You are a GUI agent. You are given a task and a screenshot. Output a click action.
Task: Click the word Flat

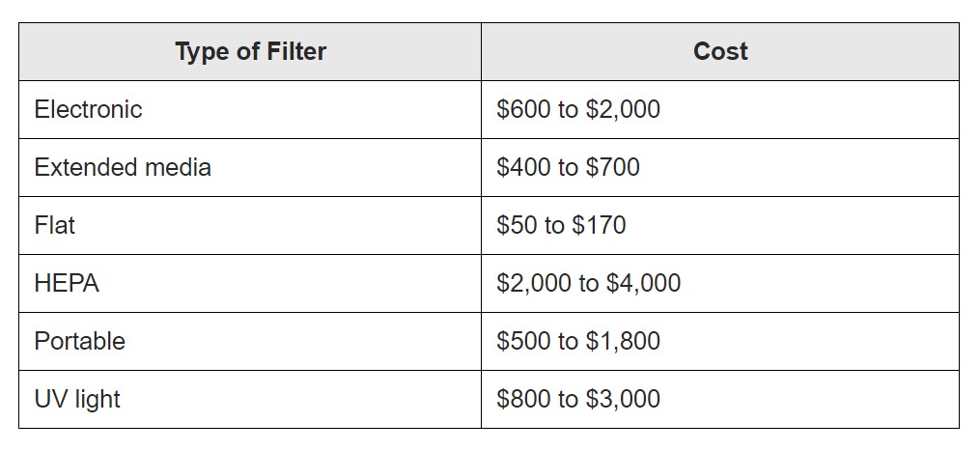(54, 226)
